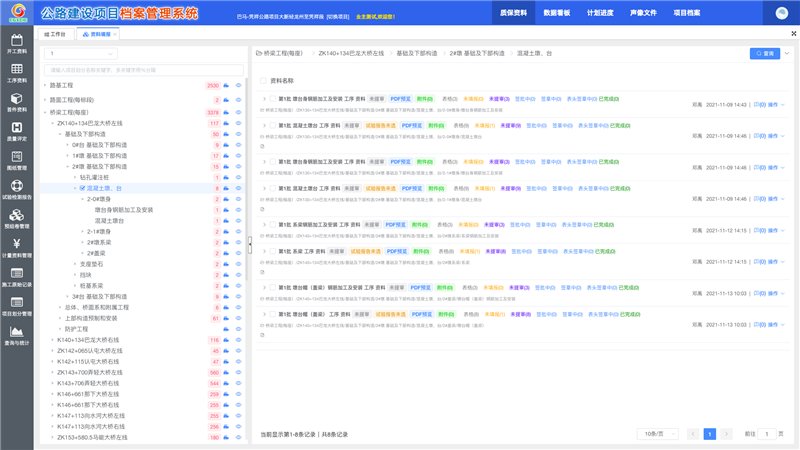The height and width of the screenshot is (450, 800).
Task: Click the blue 查询 button
Action: pos(765,53)
